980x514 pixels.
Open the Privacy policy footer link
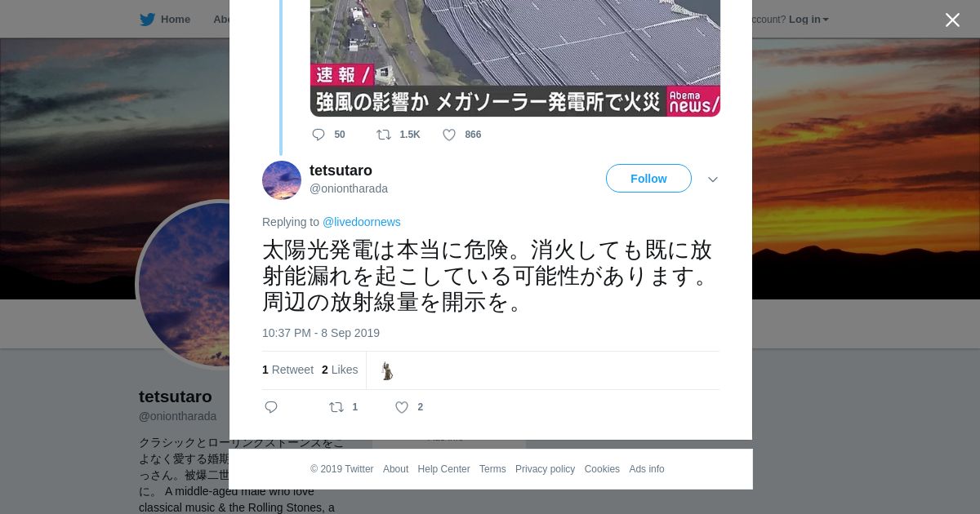545,469
